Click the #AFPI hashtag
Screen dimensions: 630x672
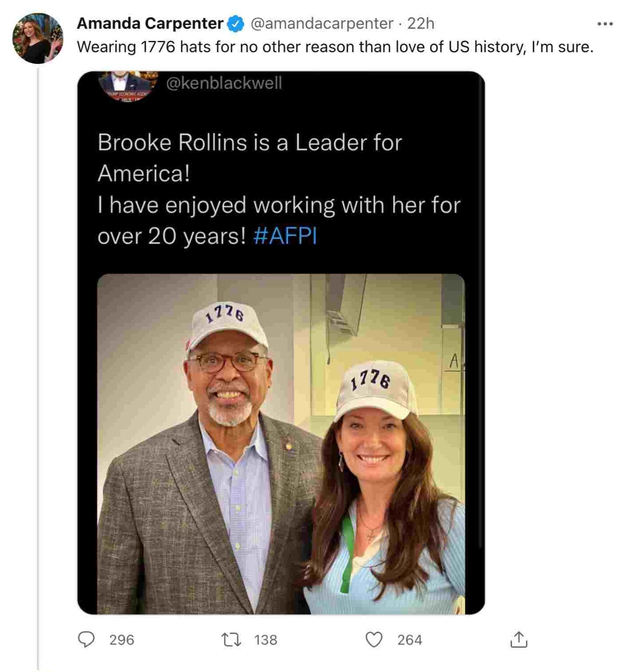coord(285,236)
